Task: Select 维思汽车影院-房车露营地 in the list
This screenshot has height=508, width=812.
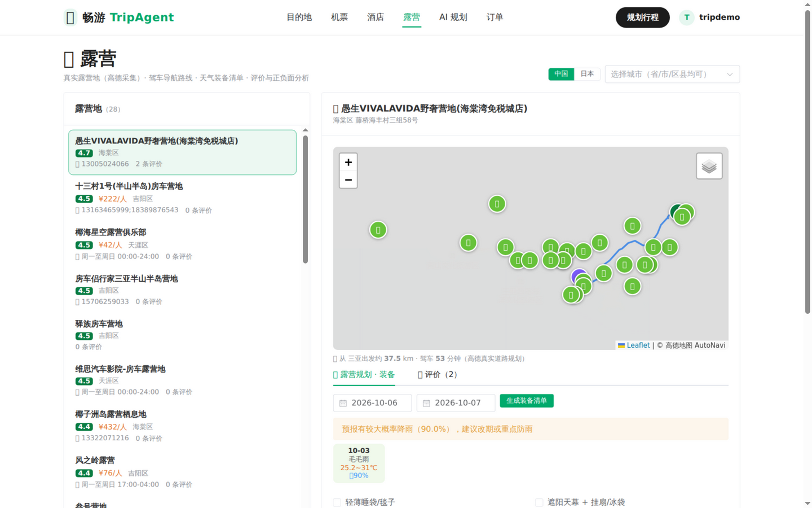Action: 183,380
